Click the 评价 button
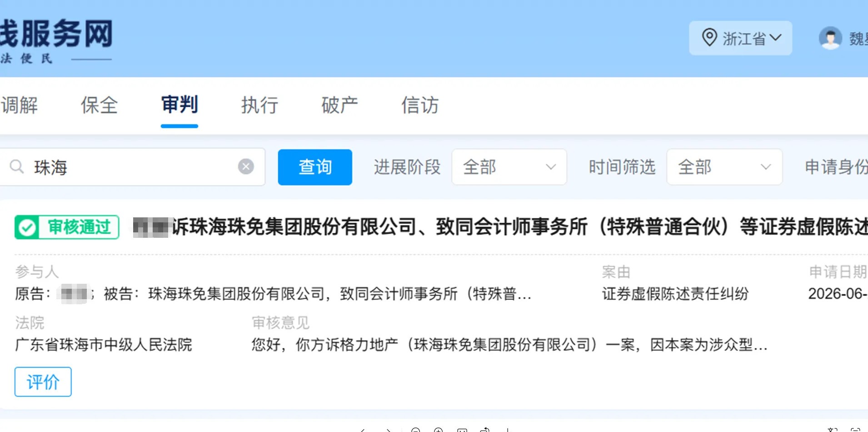 tap(43, 382)
